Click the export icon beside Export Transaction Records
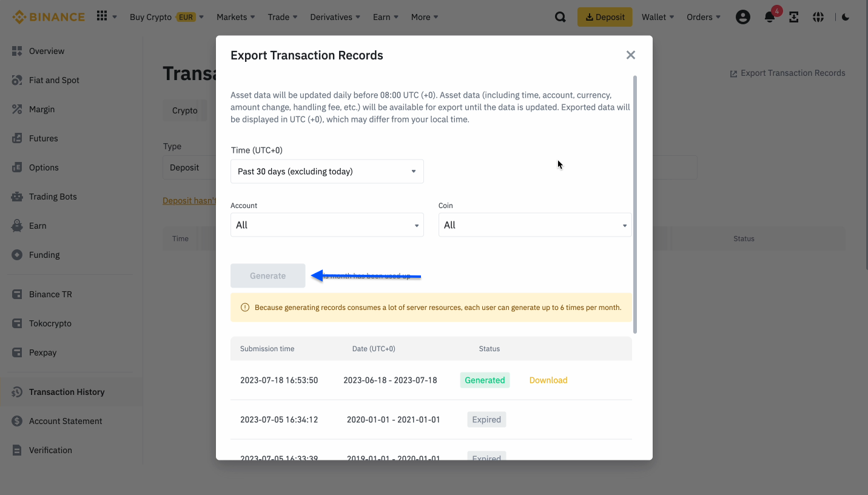This screenshot has width=868, height=495. [734, 73]
